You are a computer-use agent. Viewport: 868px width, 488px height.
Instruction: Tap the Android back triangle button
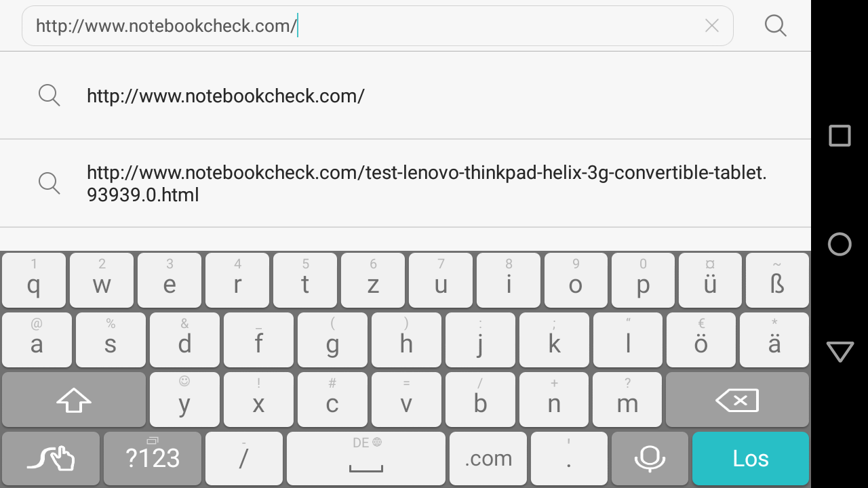[840, 352]
